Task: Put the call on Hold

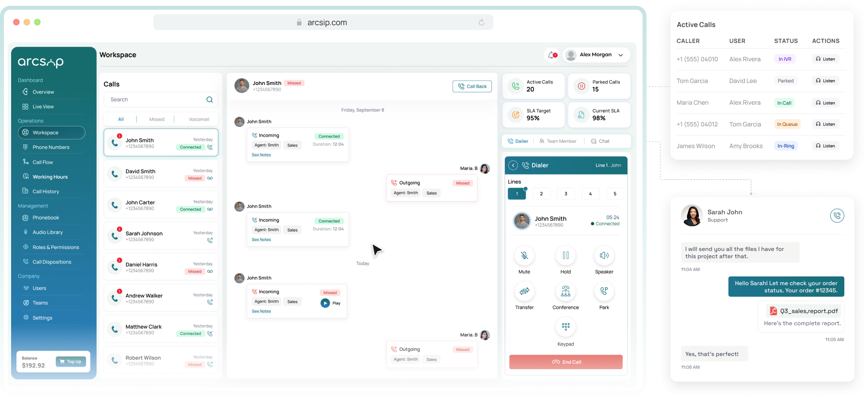Action: [566, 256]
